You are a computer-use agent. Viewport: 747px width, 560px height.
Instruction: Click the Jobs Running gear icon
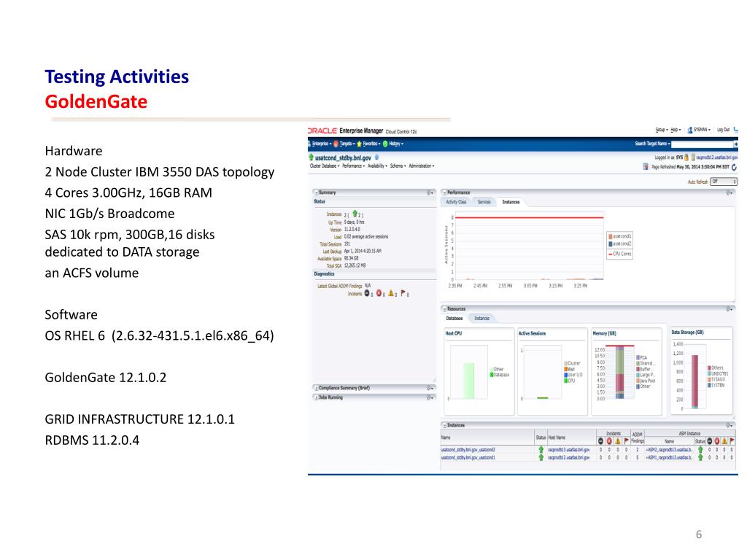click(x=430, y=397)
